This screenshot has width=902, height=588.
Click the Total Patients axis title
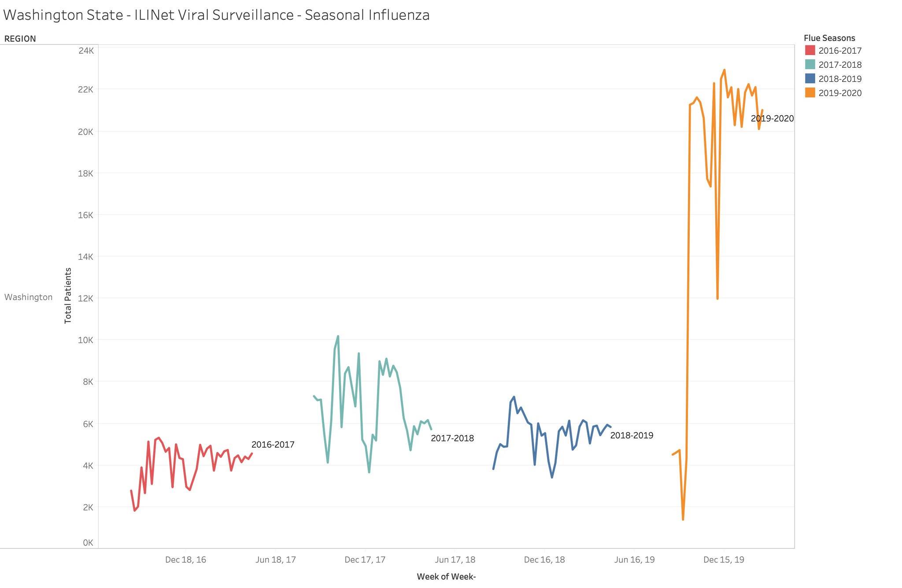(x=68, y=296)
